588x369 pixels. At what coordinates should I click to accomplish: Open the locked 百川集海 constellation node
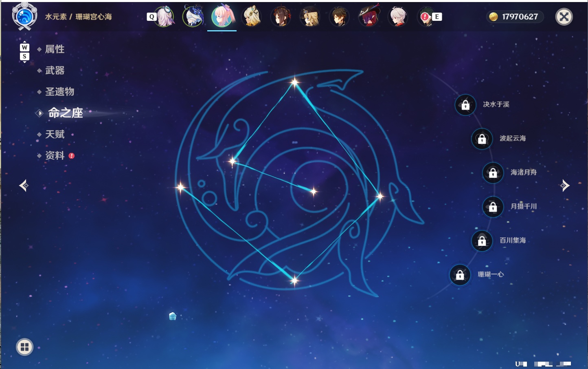click(x=482, y=241)
